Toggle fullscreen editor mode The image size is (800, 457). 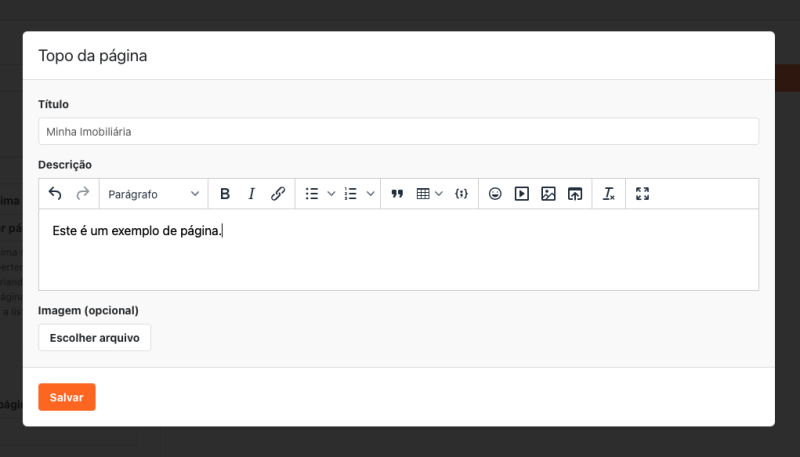coord(643,194)
